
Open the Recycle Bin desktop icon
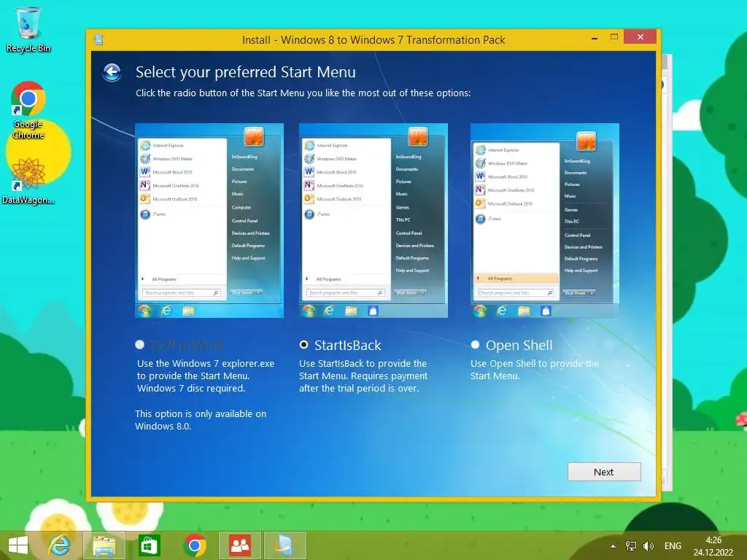(28, 29)
